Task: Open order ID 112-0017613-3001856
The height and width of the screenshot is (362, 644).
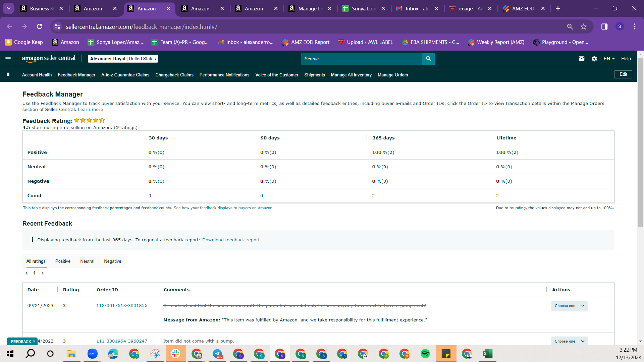Action: coord(122,306)
